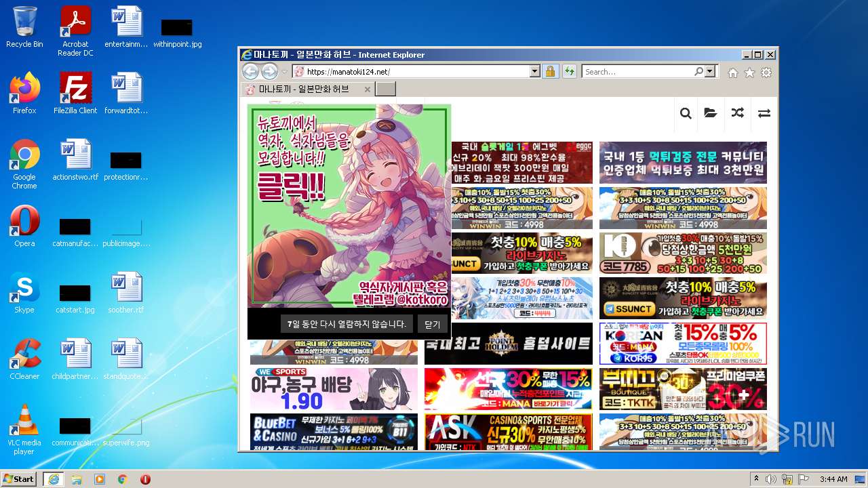Click the magnifier icon in search box

point(698,71)
